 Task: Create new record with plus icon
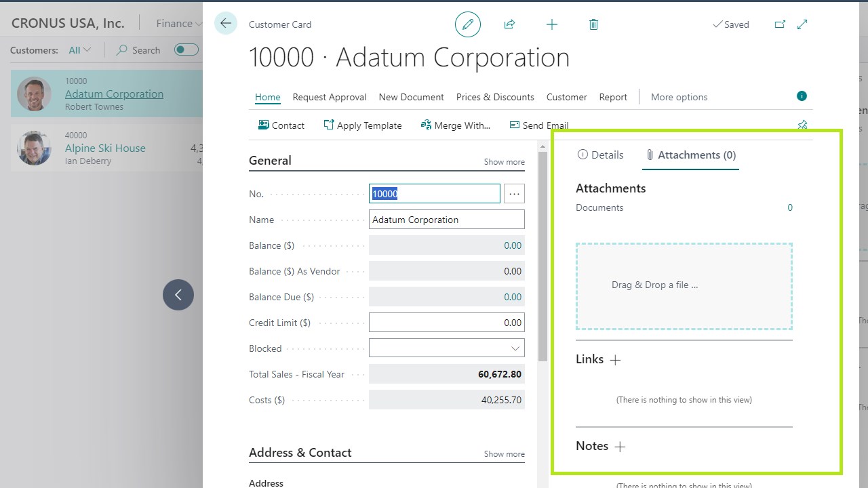click(552, 24)
